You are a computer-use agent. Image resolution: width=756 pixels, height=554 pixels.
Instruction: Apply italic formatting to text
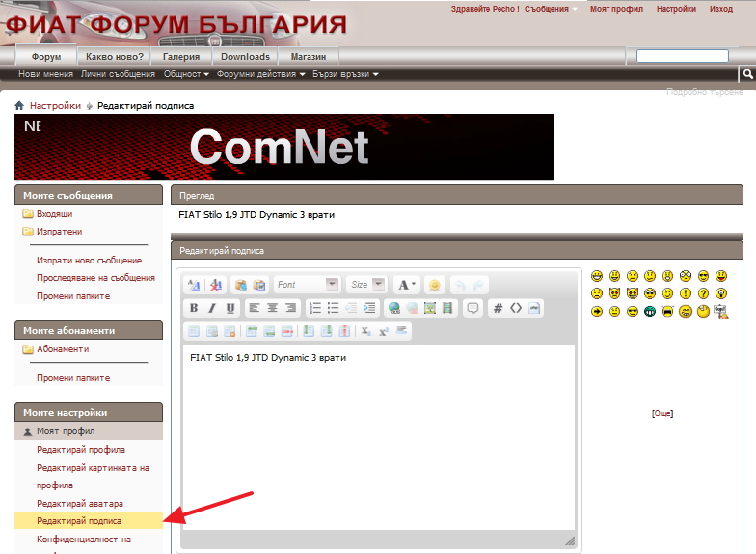(x=212, y=309)
